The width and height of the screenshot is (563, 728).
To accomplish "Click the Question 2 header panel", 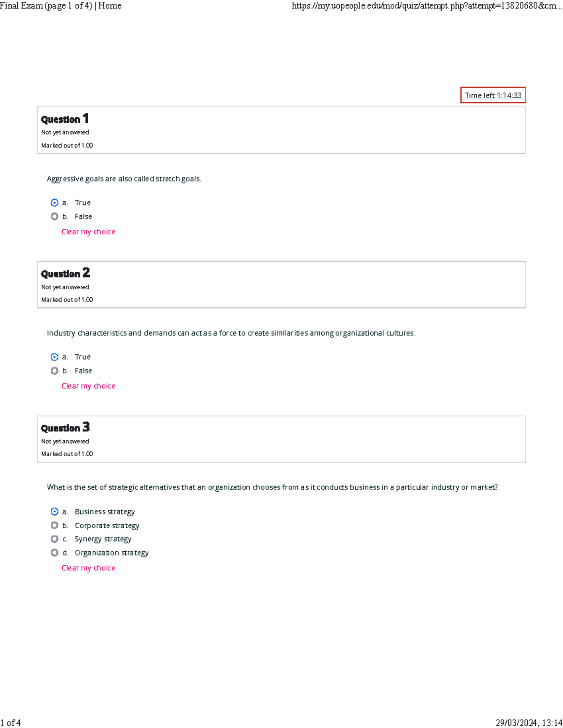I will [281, 284].
